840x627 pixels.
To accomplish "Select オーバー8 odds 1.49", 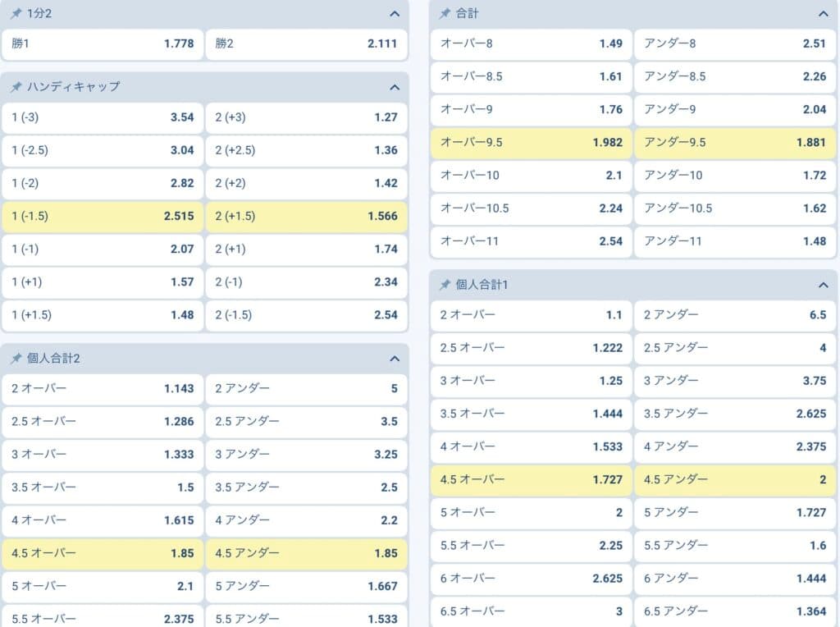I will [531, 43].
